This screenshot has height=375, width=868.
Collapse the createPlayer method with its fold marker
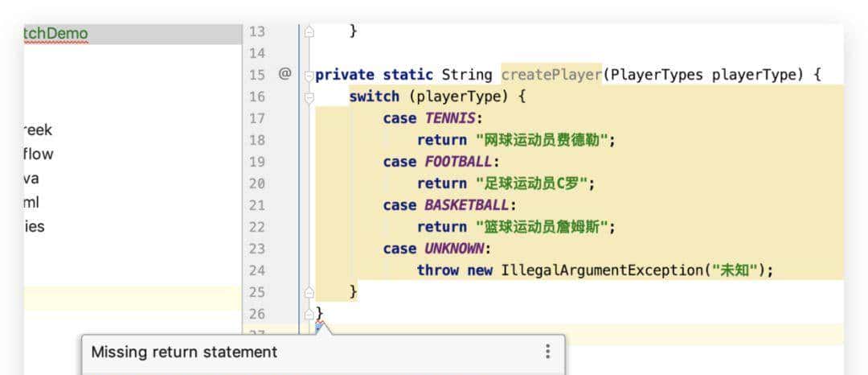pos(309,76)
